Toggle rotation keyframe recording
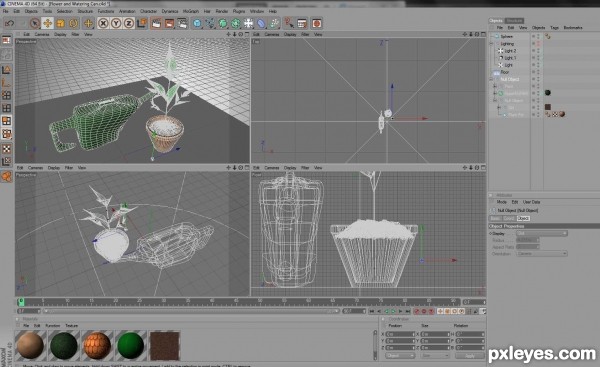 coord(454,312)
